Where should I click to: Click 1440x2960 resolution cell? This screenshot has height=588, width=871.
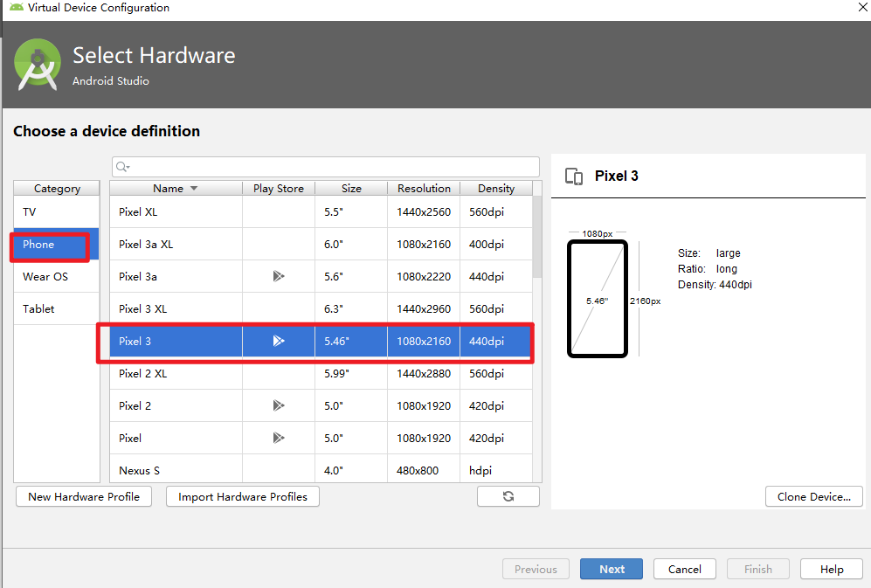[x=424, y=308]
